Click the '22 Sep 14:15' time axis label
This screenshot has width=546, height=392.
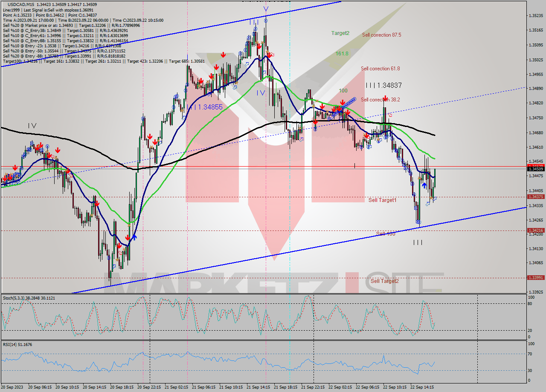422,387
